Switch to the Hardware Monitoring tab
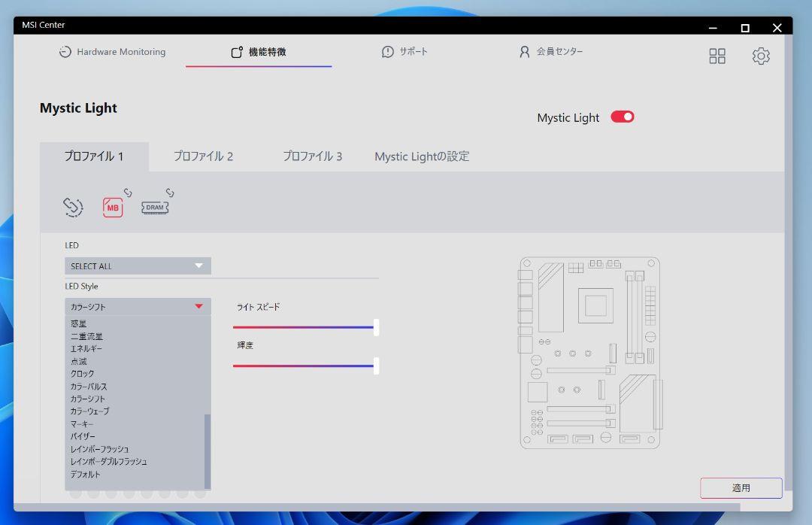 tap(112, 52)
